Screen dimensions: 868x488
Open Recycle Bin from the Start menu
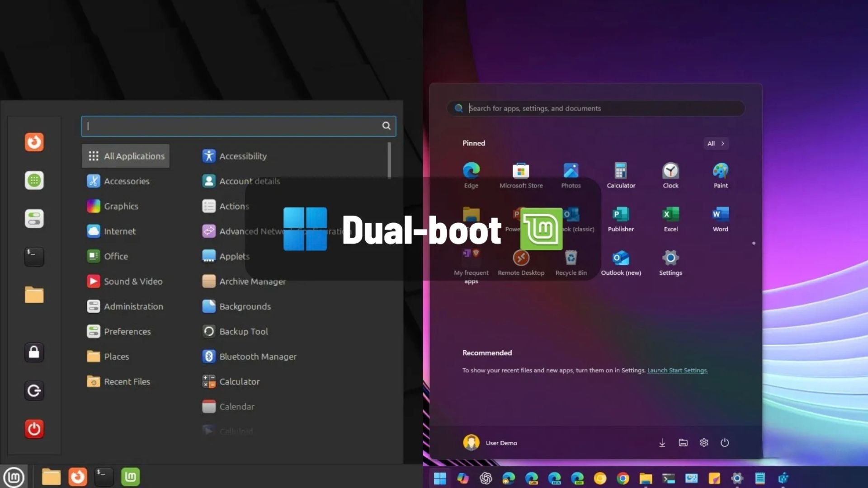pos(571,258)
